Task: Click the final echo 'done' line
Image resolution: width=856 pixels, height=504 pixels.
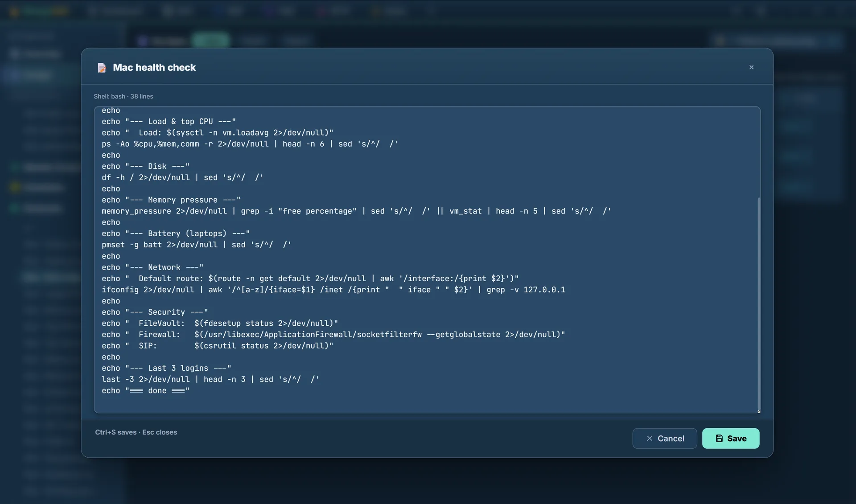Action: [x=145, y=391]
